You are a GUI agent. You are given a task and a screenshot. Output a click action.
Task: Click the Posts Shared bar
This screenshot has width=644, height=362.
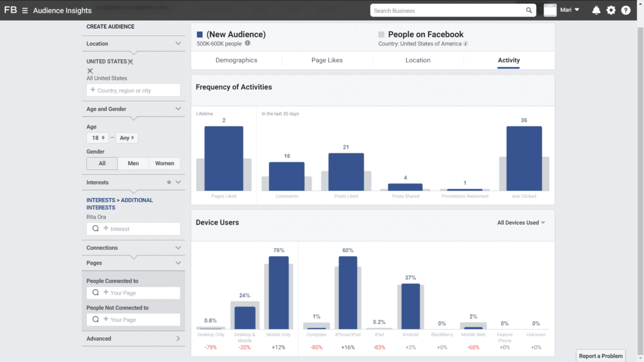click(x=405, y=187)
